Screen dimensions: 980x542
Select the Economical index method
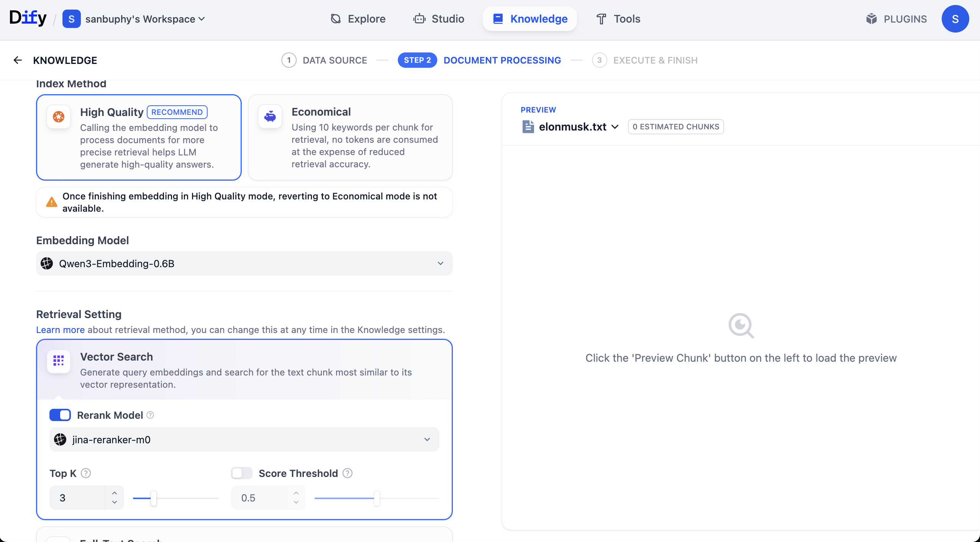tap(350, 137)
